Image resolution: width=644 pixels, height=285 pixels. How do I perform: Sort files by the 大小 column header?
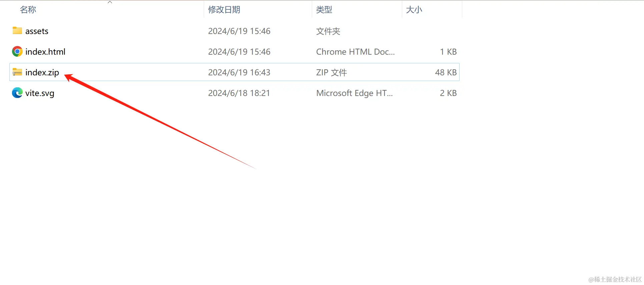pyautogui.click(x=414, y=10)
